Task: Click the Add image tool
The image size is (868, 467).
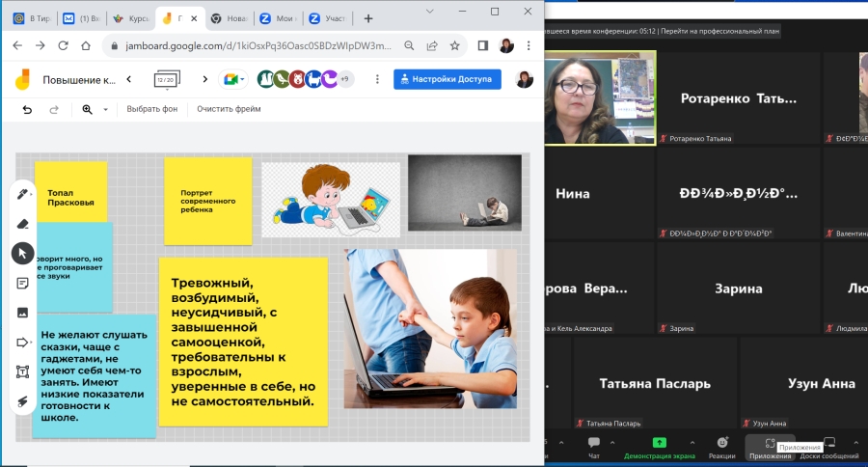Action: pos(23,313)
